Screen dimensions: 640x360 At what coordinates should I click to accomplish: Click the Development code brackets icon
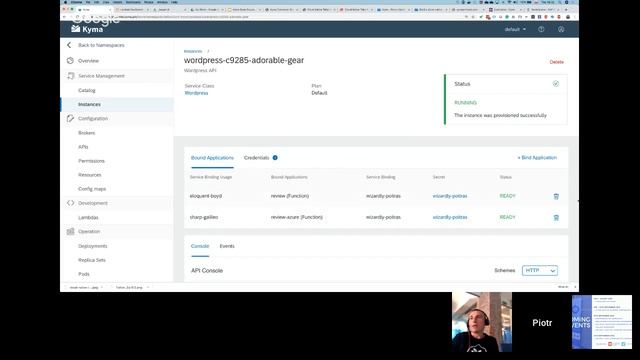(x=70, y=203)
